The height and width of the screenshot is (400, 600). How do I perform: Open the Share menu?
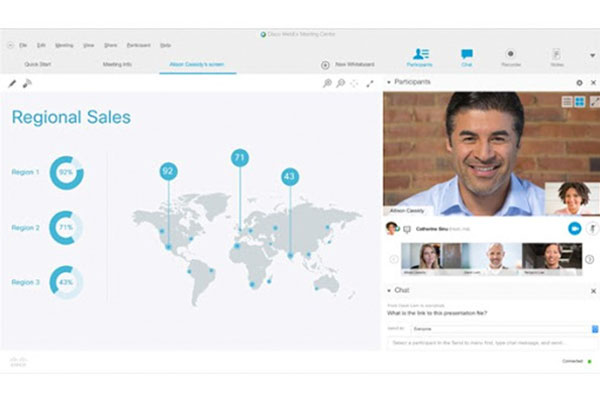pyautogui.click(x=110, y=45)
